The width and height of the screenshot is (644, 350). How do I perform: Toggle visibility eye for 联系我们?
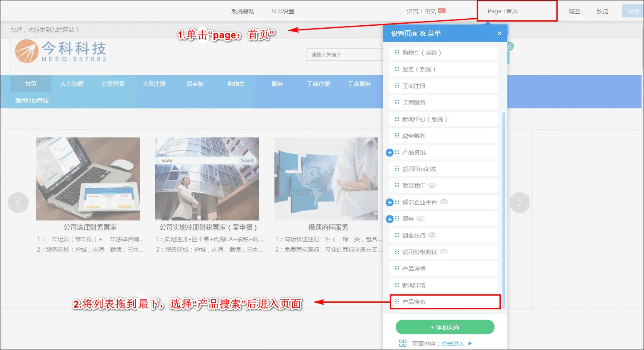tap(432, 185)
